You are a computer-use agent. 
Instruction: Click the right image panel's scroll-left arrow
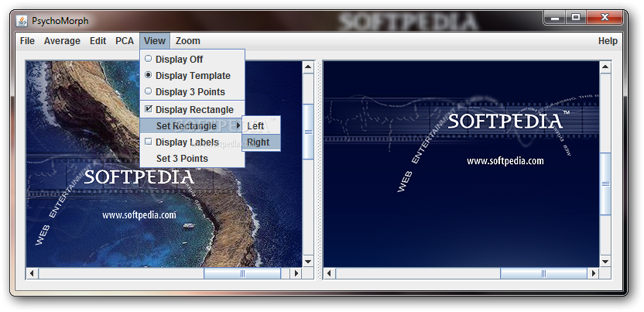[330, 273]
